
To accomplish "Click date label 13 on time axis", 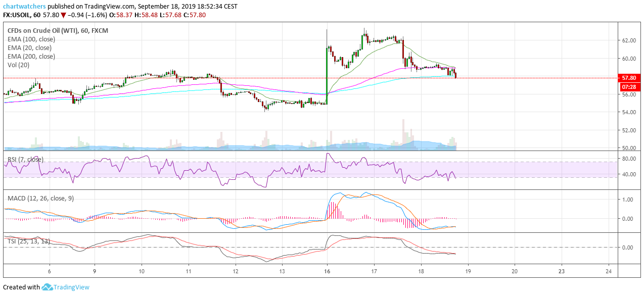I will coord(282,271).
